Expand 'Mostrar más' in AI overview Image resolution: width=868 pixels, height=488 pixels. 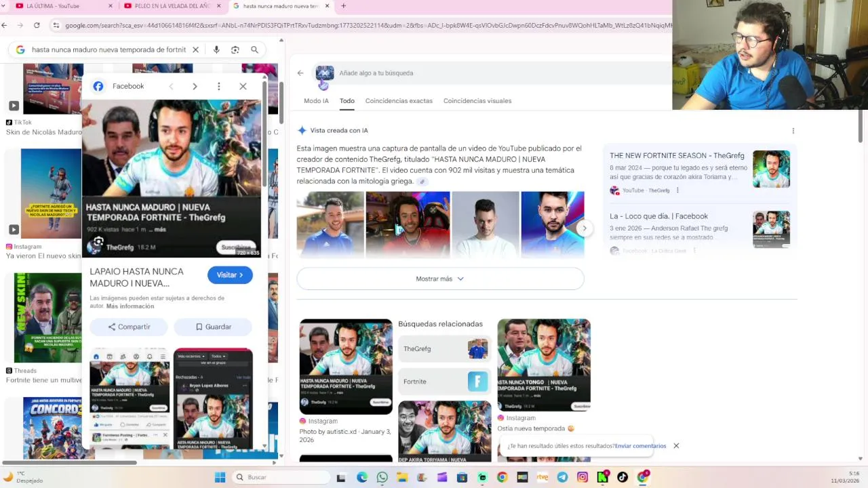[x=440, y=279]
